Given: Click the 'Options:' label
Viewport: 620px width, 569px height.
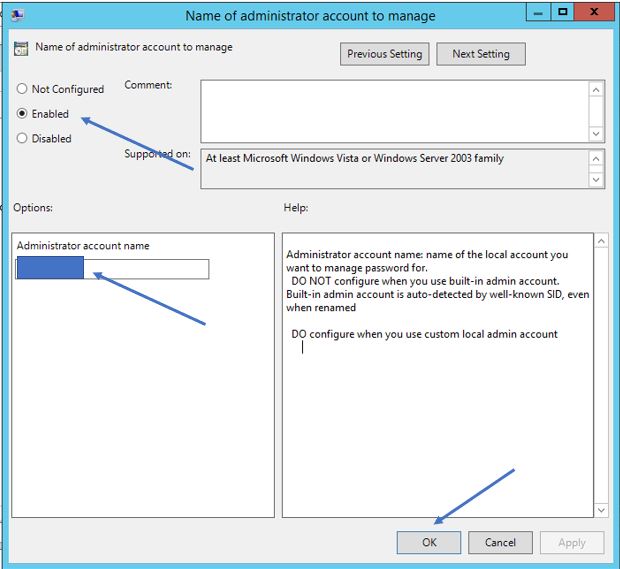Looking at the screenshot, I should tap(33, 208).
